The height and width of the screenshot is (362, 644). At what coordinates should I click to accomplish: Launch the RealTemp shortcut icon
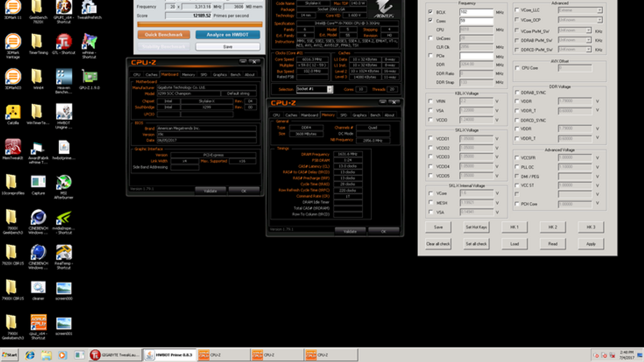pos(64,257)
